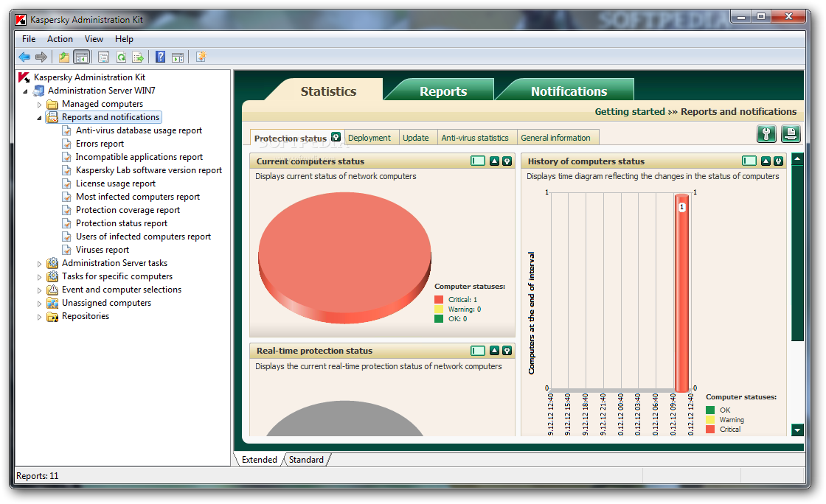Switch to the Standard view tab

[x=306, y=459]
